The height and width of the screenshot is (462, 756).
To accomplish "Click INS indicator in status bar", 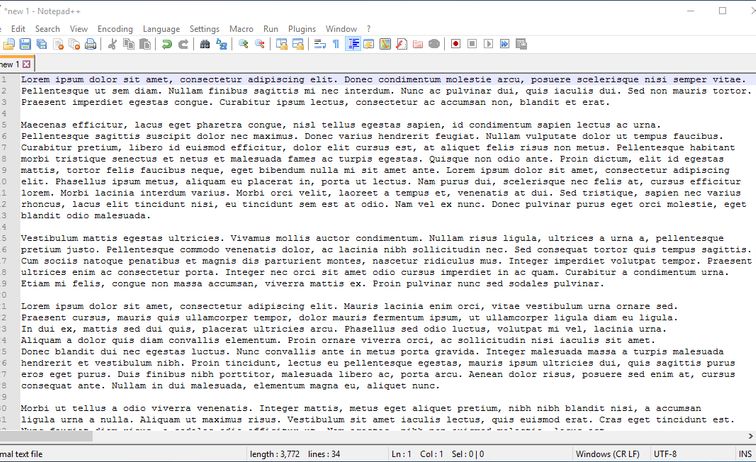I will pos(745,454).
